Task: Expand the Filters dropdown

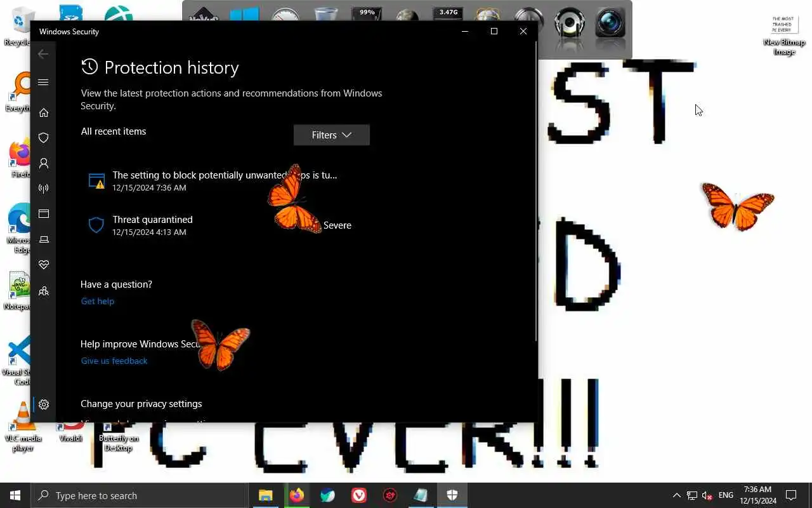Action: pos(332,135)
